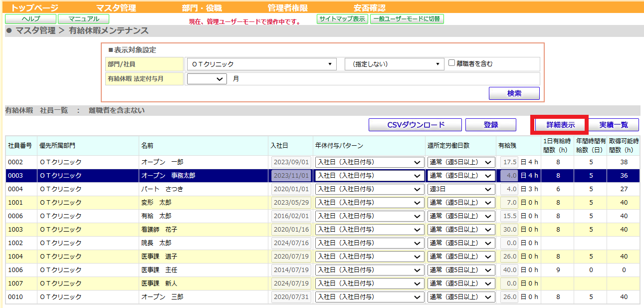Select employee name オープン 一郎
The image size is (644, 308).
pos(163,162)
